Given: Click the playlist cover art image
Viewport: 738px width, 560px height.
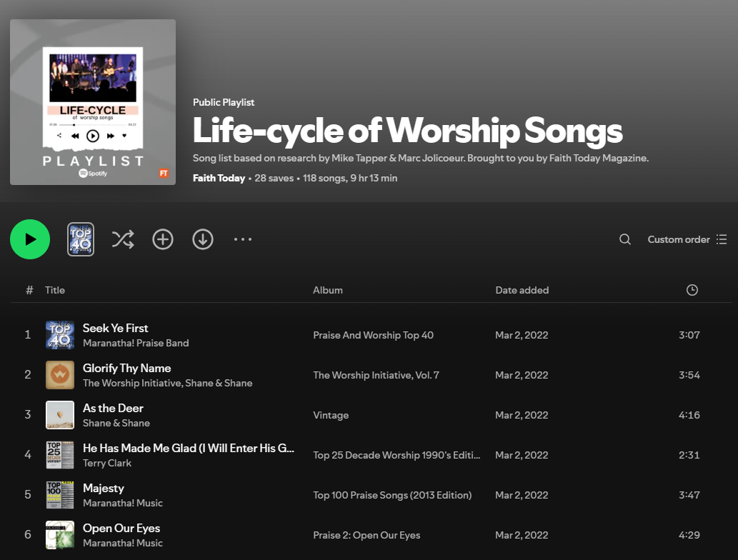Looking at the screenshot, I should [x=93, y=102].
